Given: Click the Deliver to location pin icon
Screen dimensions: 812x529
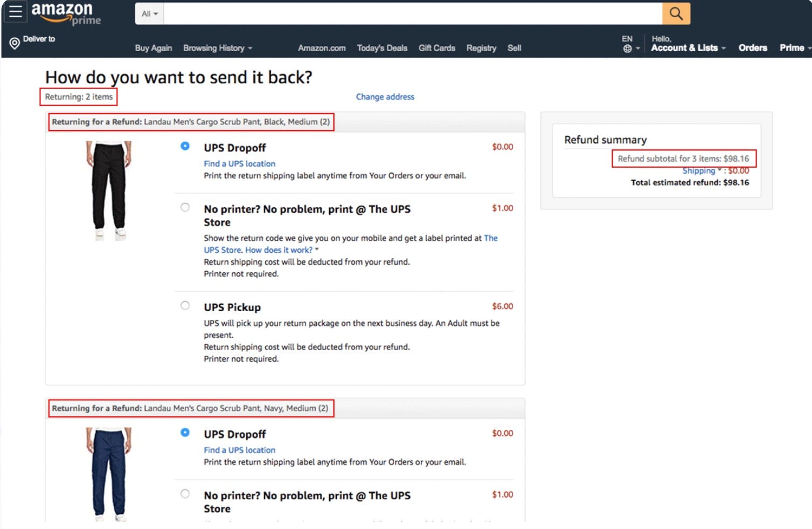Looking at the screenshot, I should [15, 43].
